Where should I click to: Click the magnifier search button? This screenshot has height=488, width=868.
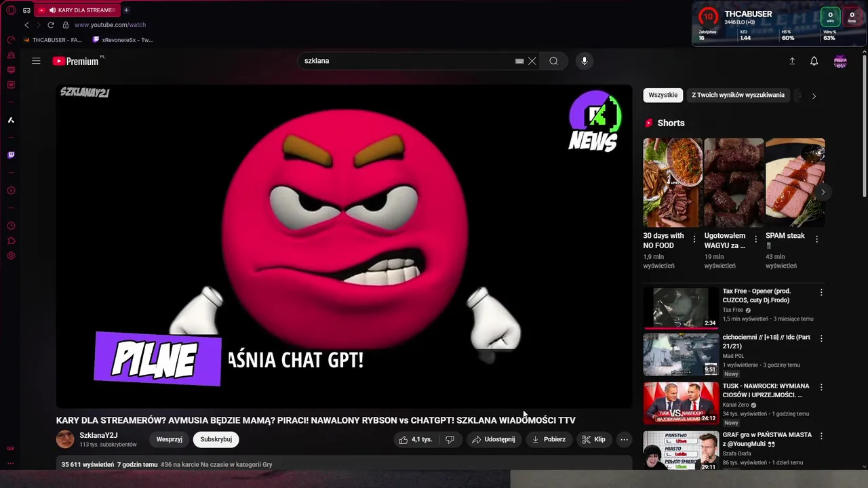click(554, 61)
